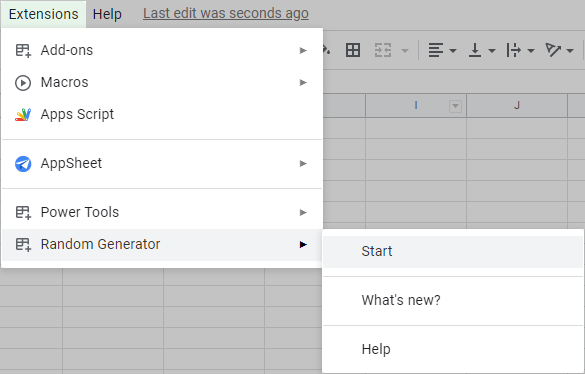
Task: Open the Merge cells dropdown arrow
Action: point(405,50)
